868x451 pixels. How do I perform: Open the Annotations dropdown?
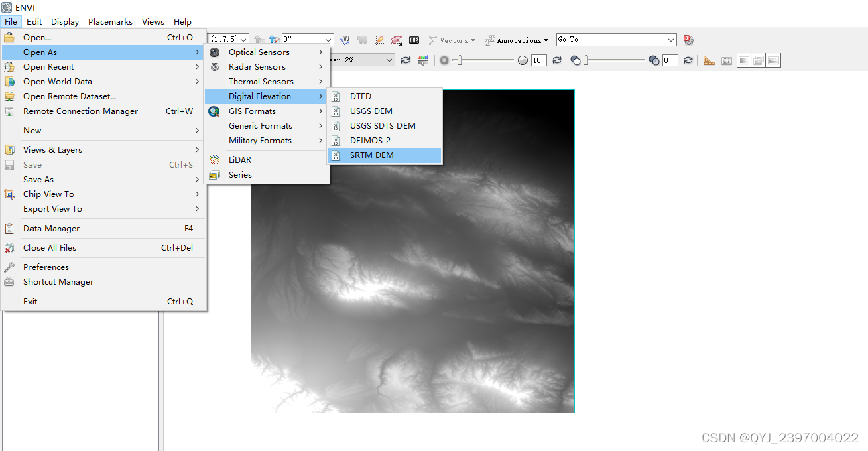point(517,40)
